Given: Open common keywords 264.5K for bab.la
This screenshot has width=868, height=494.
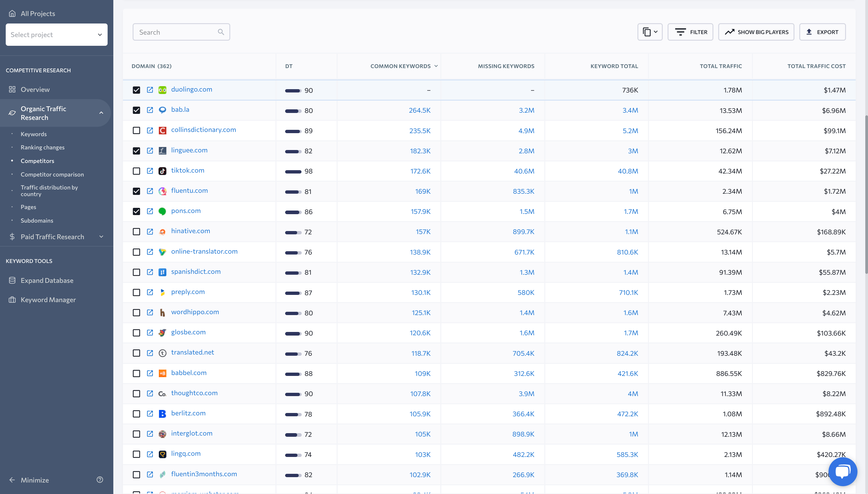Looking at the screenshot, I should (x=420, y=110).
